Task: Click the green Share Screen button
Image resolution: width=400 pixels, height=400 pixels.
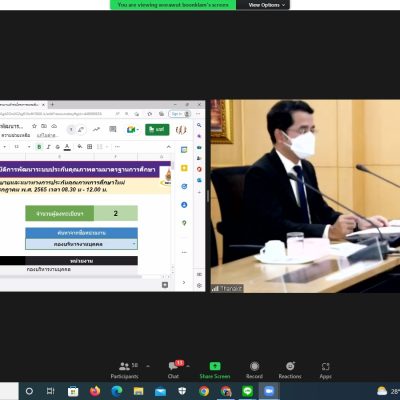Action: pyautogui.click(x=215, y=370)
